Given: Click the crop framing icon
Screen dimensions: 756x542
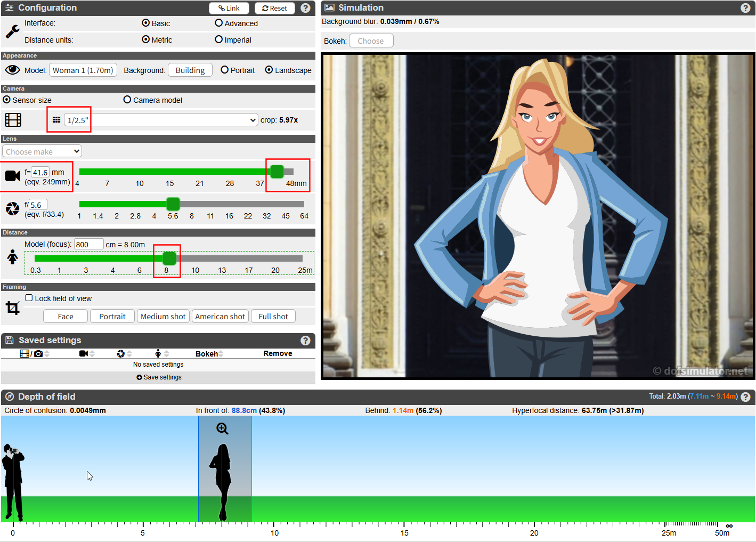Looking at the screenshot, I should 13,308.
